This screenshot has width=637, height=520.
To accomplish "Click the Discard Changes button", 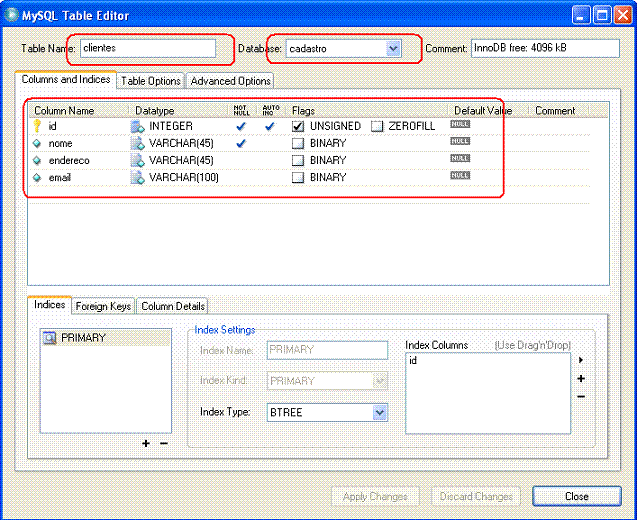I will point(476,496).
